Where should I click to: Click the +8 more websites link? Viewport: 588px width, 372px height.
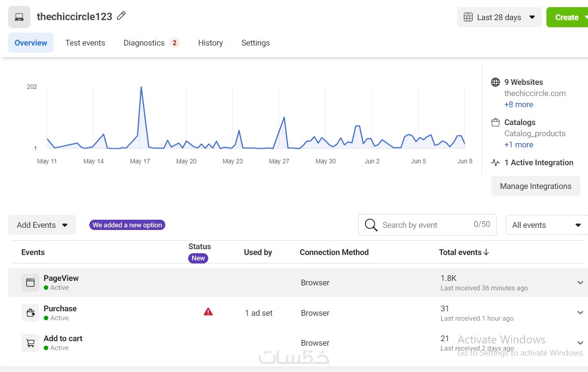click(519, 104)
